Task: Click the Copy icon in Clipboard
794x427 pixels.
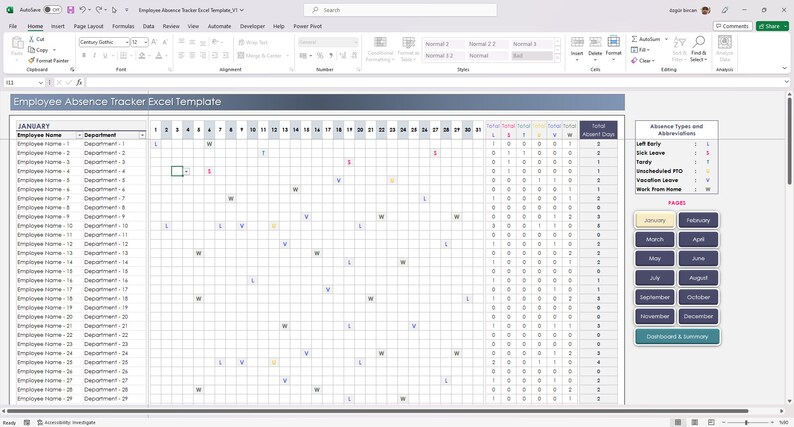Action: (x=31, y=50)
